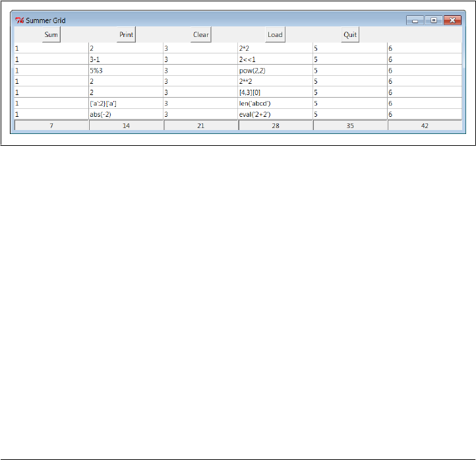Click the column total showing 42
476x460 pixels.
(x=425, y=125)
